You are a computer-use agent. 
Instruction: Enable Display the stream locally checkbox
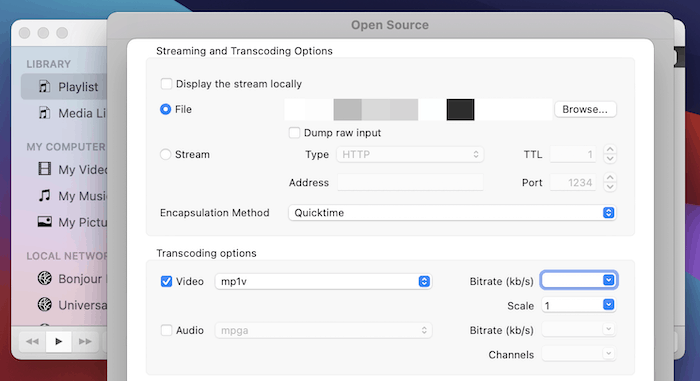coord(166,84)
